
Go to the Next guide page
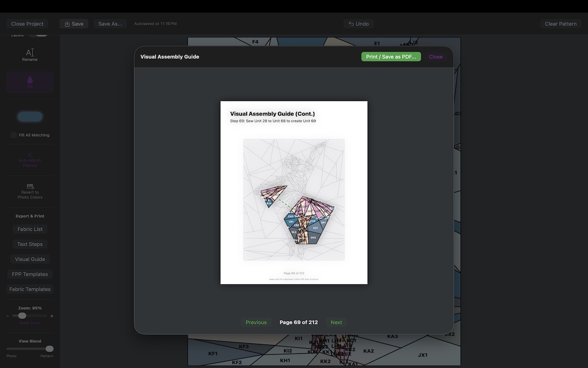(x=336, y=322)
